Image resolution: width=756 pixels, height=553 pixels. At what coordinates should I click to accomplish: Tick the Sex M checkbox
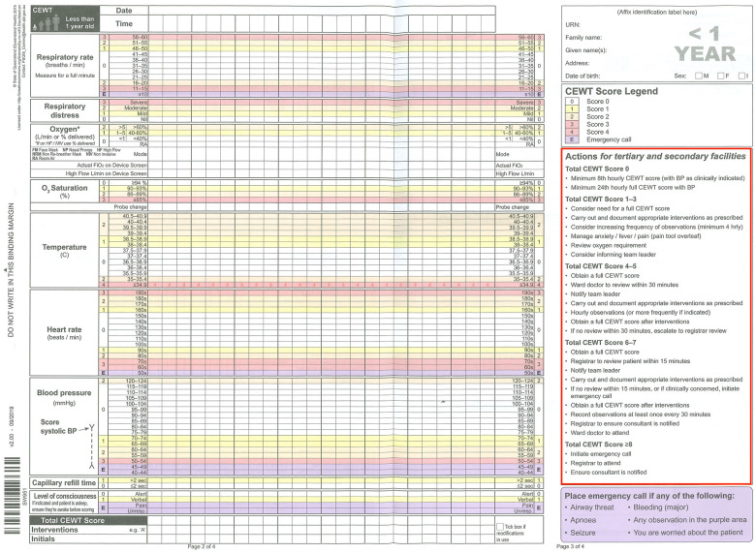pos(698,76)
